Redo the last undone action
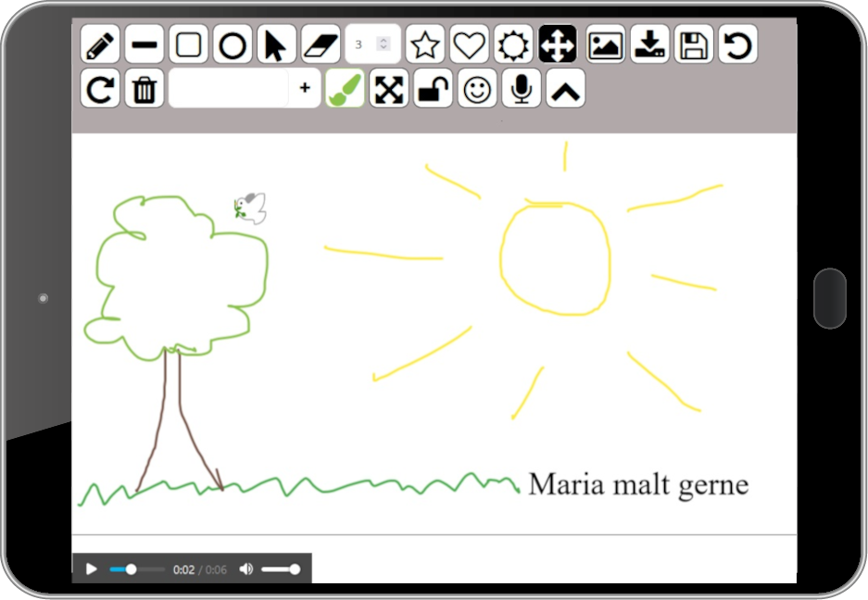This screenshot has height=600, width=868. click(x=100, y=89)
